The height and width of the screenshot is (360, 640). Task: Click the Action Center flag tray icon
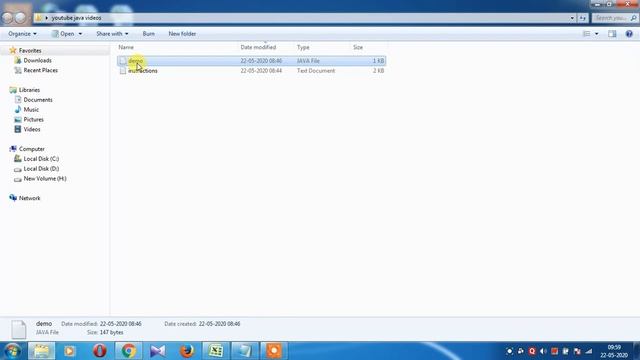(577, 351)
